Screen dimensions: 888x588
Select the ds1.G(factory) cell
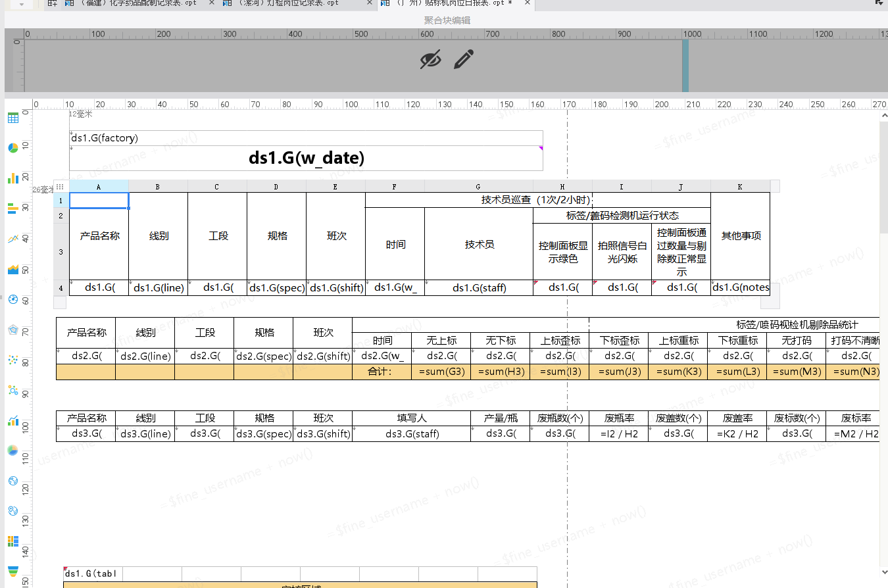click(306, 138)
